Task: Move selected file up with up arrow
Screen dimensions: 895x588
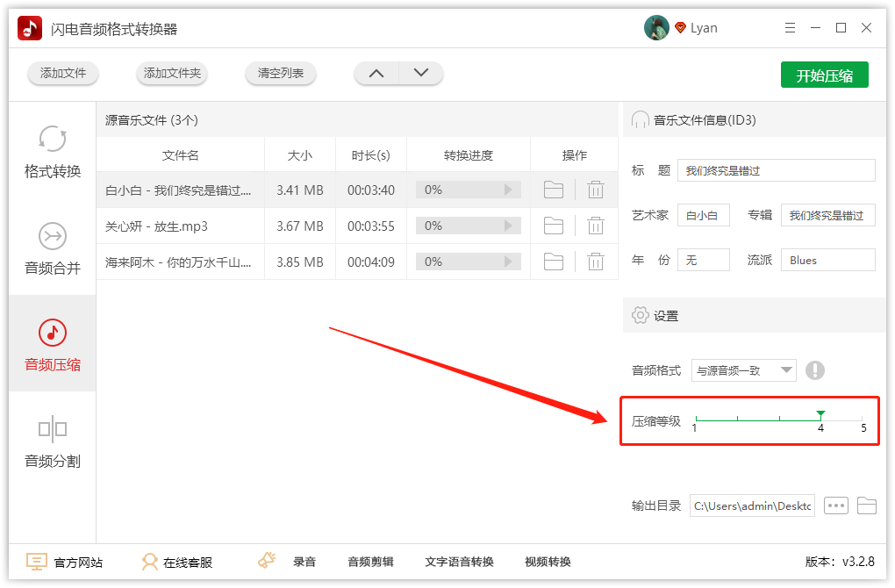Action: 376,73
